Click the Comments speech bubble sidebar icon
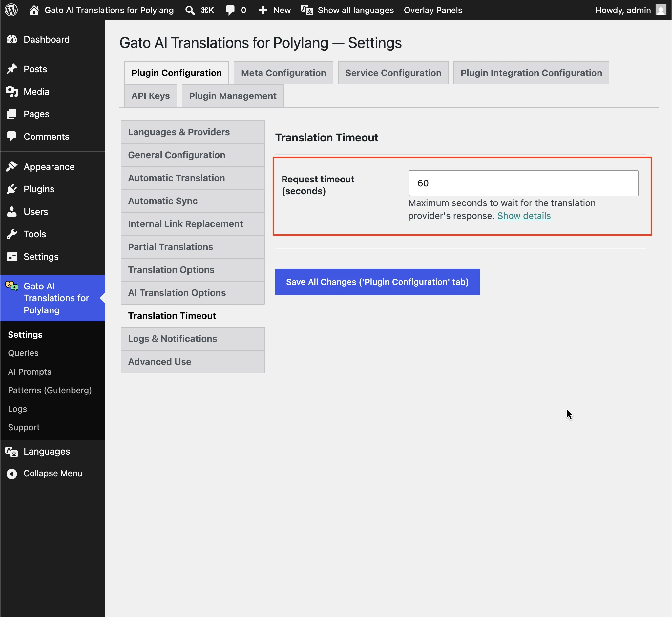The image size is (672, 617). pyautogui.click(x=12, y=137)
